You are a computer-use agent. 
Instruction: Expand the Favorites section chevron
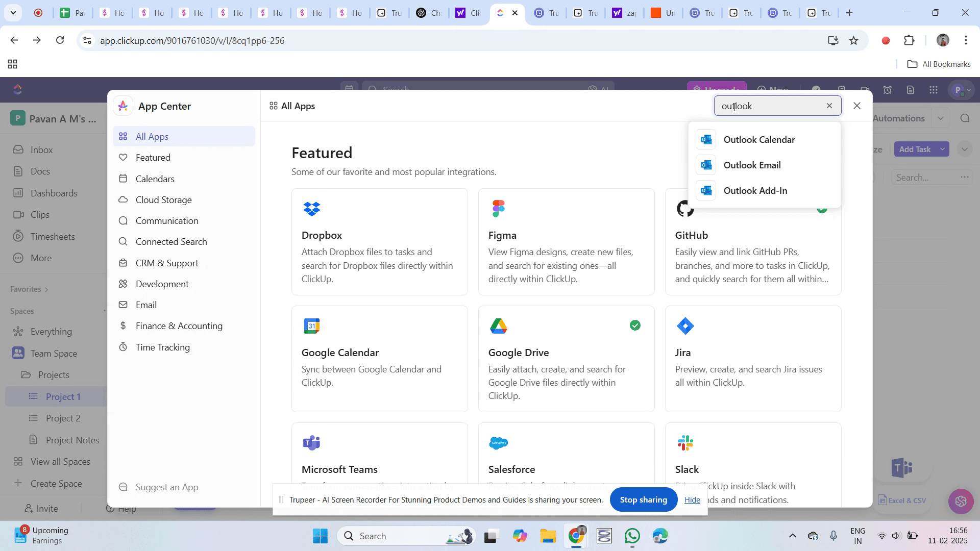tap(46, 290)
